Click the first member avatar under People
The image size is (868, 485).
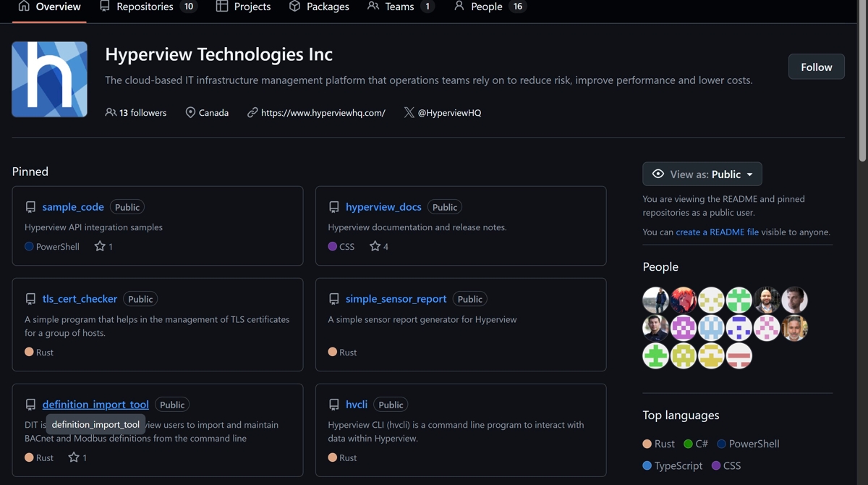pos(655,300)
